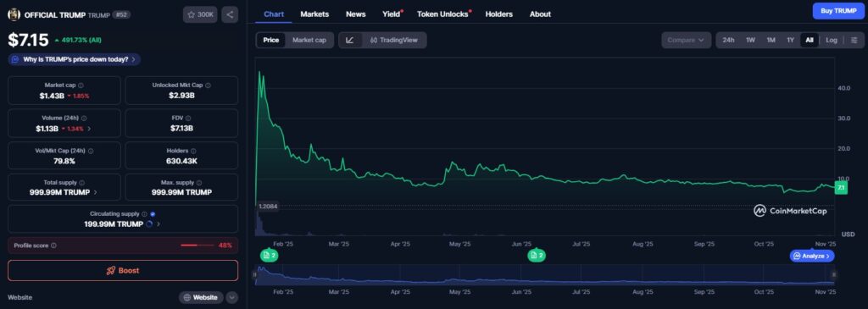
Task: Click the $7.13B FDV value
Action: (181, 128)
